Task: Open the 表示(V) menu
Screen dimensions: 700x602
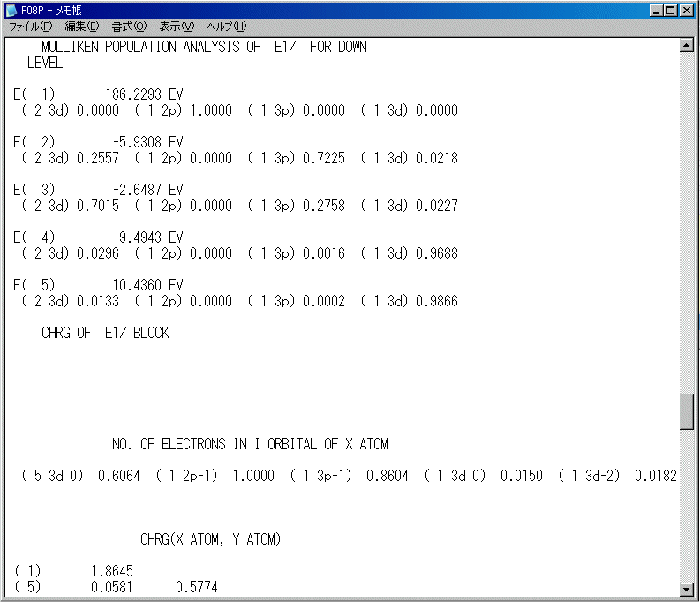Action: tap(177, 26)
